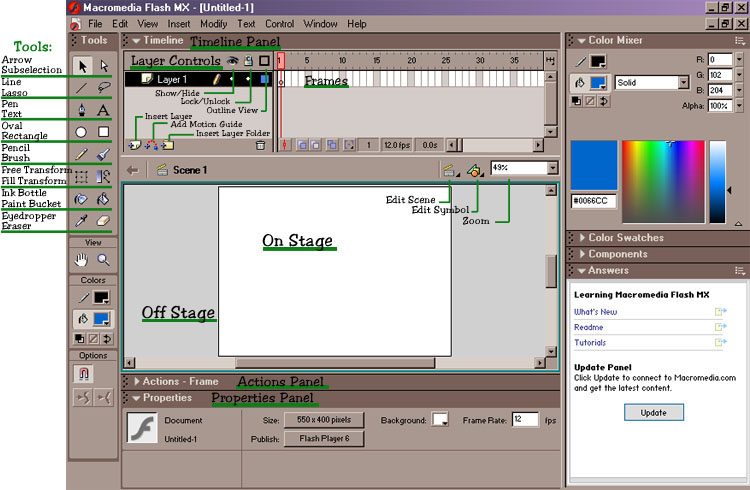This screenshot has height=490, width=750.
Task: Expand the Components panel
Action: [x=582, y=254]
